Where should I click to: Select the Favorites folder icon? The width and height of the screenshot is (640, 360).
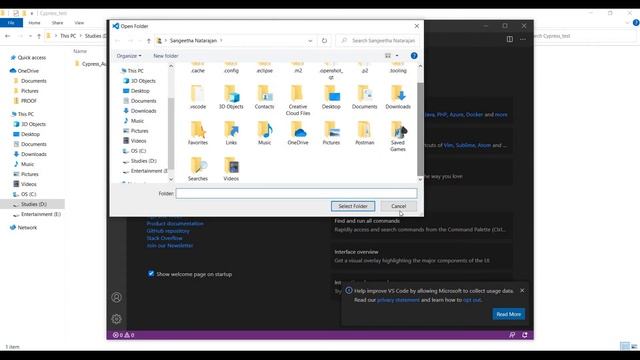pyautogui.click(x=198, y=133)
